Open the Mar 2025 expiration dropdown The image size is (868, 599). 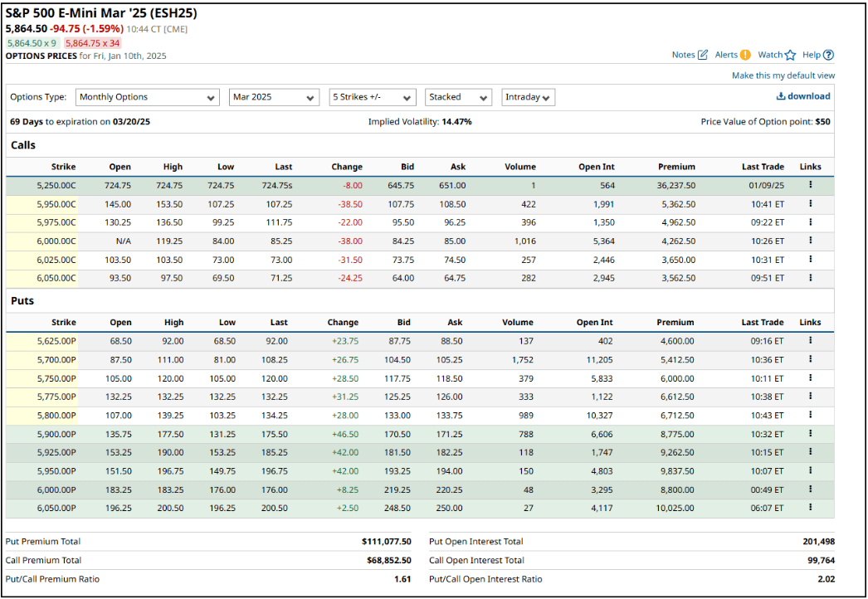pyautogui.click(x=274, y=97)
